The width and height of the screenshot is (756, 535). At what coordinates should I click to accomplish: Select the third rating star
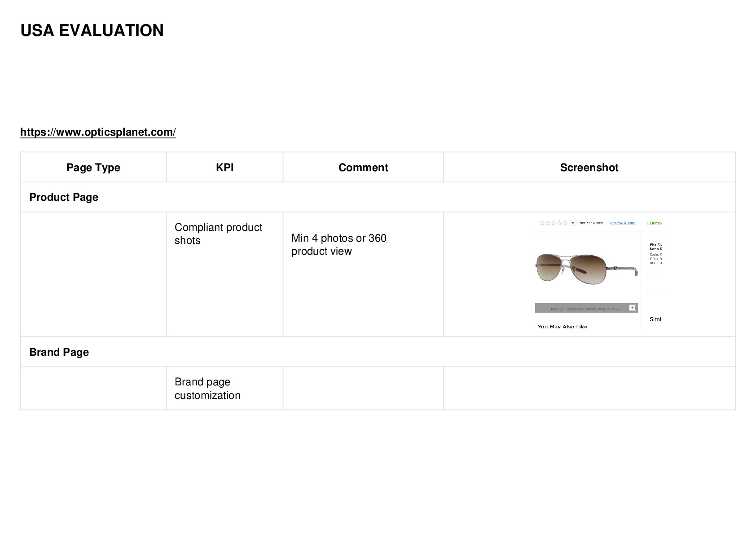coord(554,223)
